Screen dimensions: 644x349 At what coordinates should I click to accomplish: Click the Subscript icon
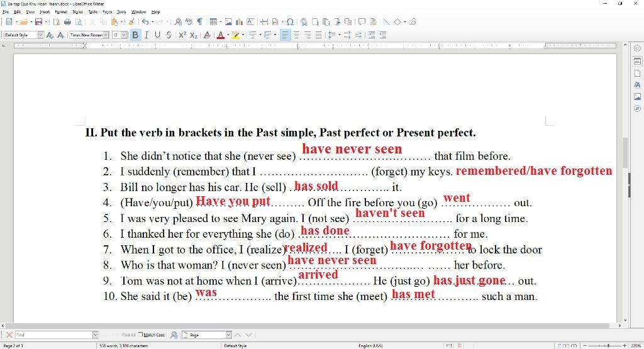[194, 35]
